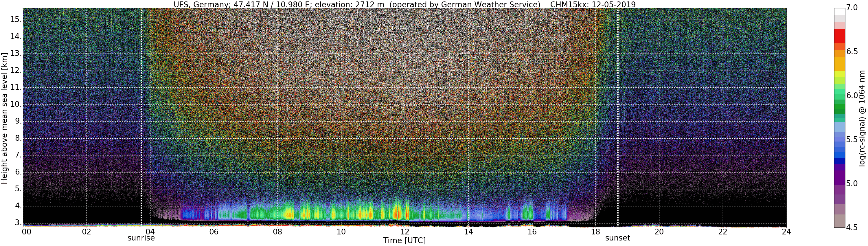
Task: Pick the dark blue colorbar band near 5.3
Action: (839, 161)
